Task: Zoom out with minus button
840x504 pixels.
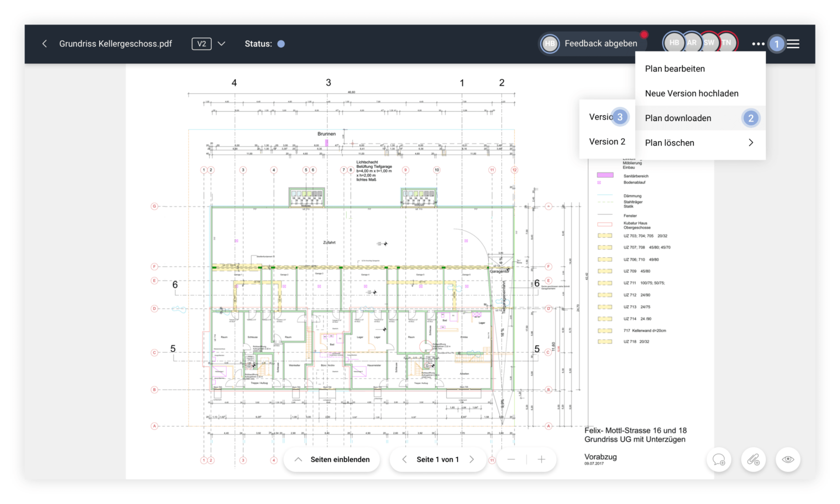Action: tap(511, 459)
